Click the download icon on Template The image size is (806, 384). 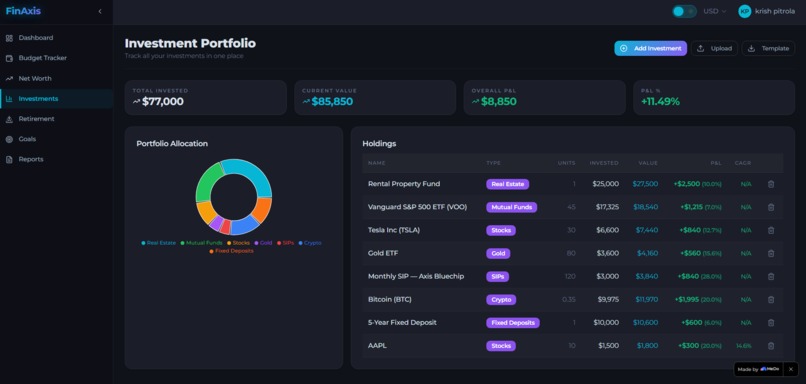[751, 48]
